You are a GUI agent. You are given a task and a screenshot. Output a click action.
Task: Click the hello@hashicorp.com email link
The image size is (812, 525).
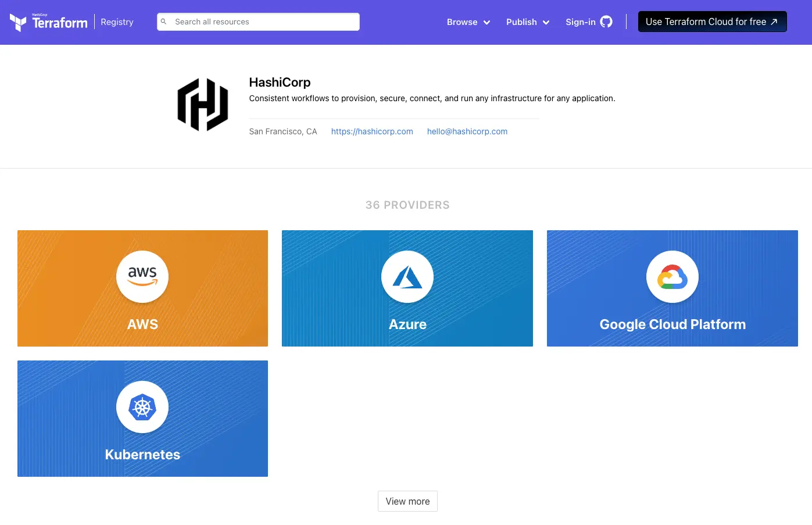pyautogui.click(x=467, y=131)
